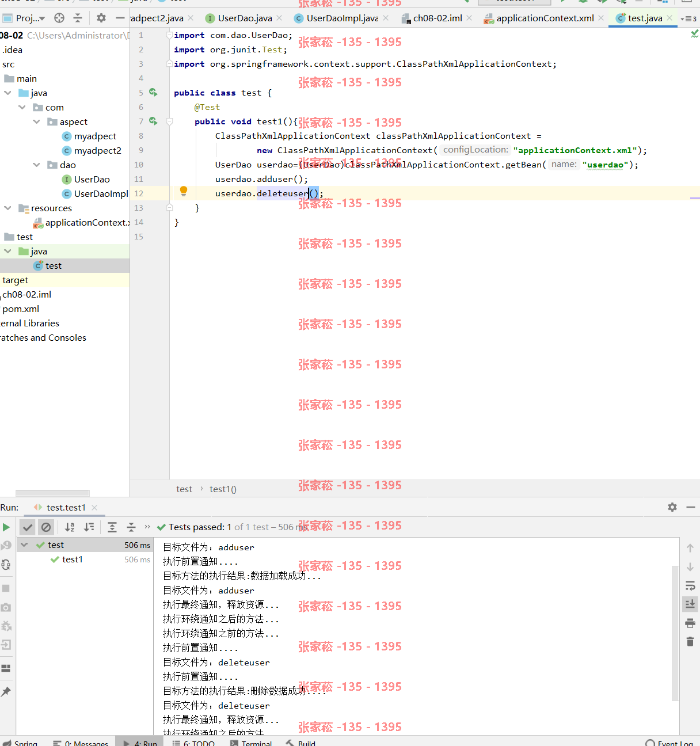Screen dimensions: 700x746
Task: Click the Project panel horizontal scrollbar
Action: pos(52,493)
